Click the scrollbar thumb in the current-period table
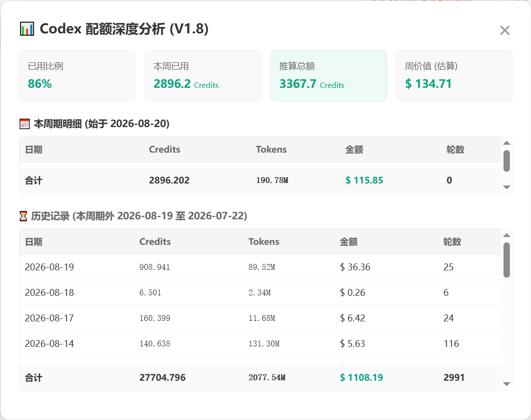This screenshot has height=420, width=531. 506,161
